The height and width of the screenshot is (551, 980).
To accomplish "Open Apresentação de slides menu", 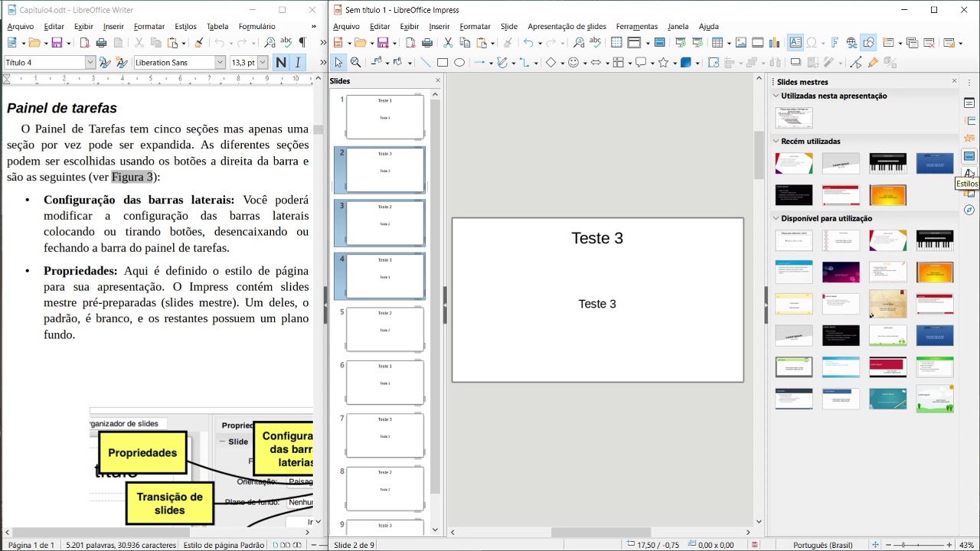I will point(567,26).
